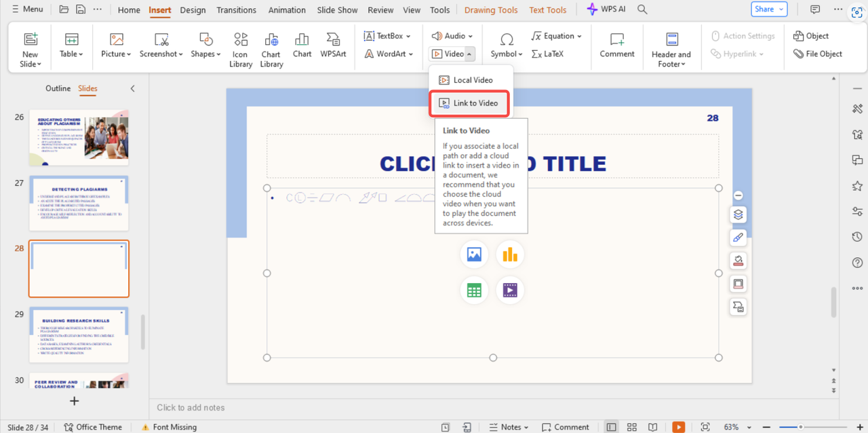
Task: Switch to slide sorter view
Action: pyautogui.click(x=632, y=427)
